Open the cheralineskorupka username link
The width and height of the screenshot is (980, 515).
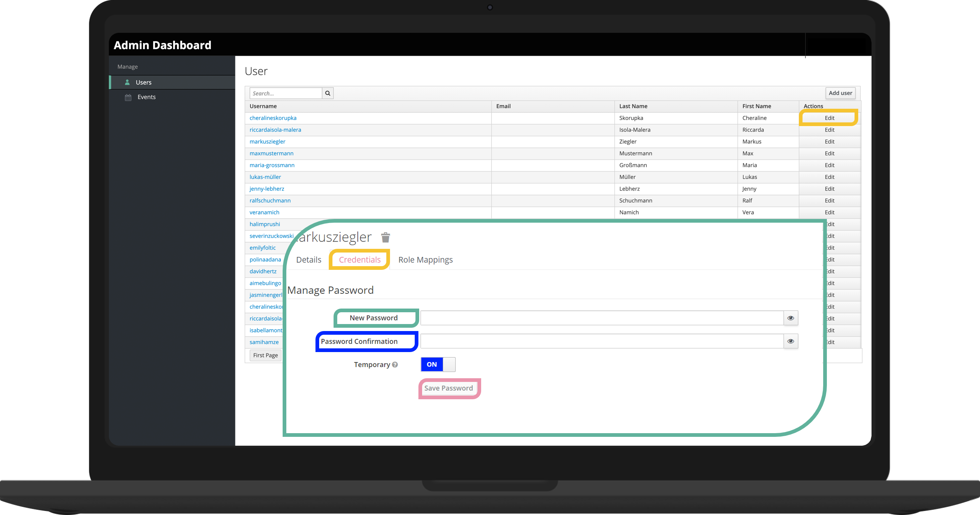273,118
